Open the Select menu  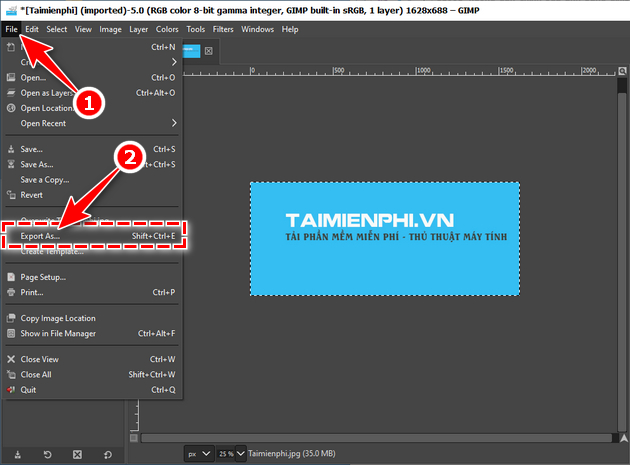click(x=57, y=29)
